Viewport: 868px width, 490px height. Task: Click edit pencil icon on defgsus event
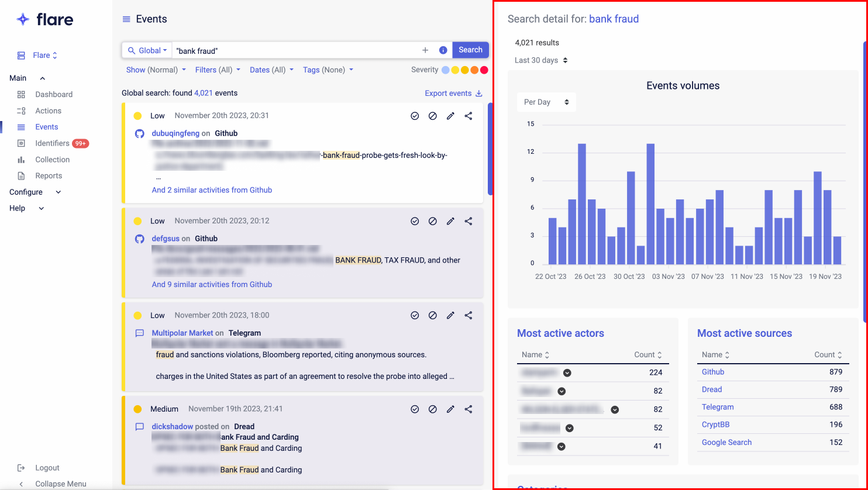450,222
